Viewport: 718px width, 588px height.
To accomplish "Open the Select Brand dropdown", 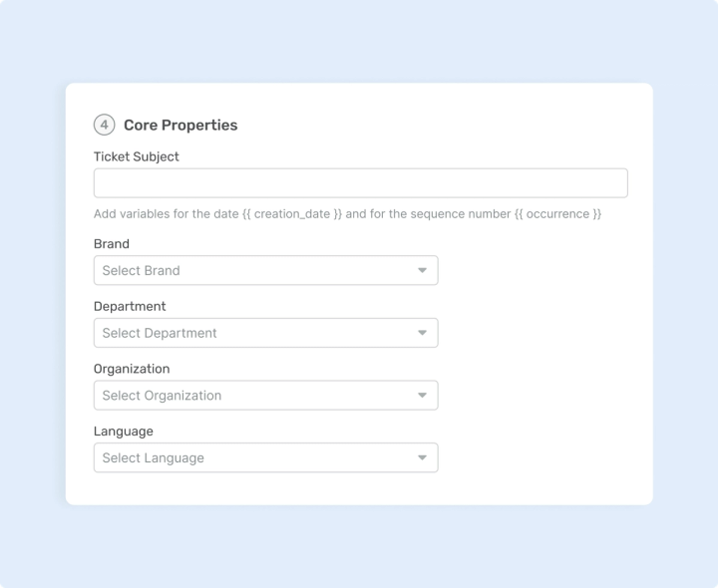I will (265, 270).
